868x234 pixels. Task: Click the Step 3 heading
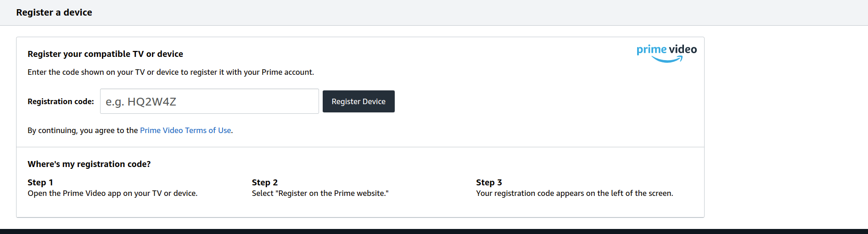pyautogui.click(x=489, y=182)
